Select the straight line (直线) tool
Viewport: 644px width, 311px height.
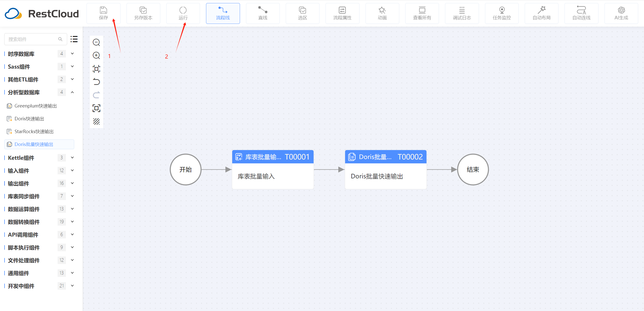pos(263,13)
